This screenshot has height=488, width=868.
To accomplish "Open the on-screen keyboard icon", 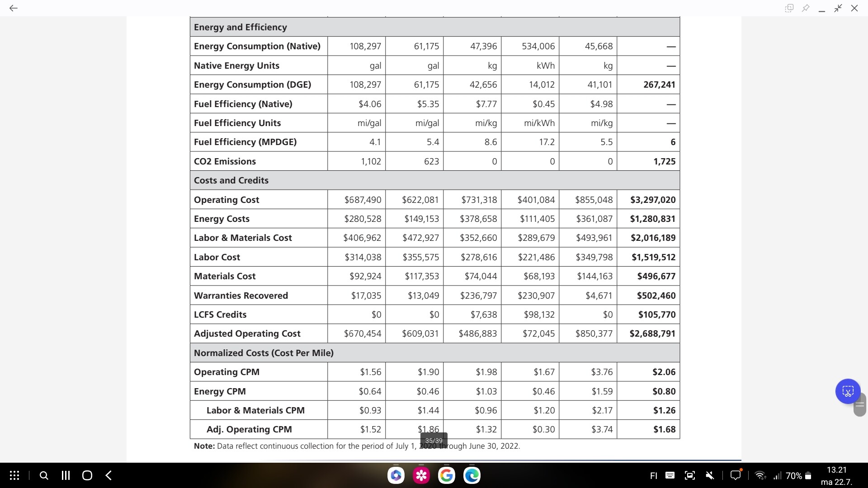I will point(670,475).
